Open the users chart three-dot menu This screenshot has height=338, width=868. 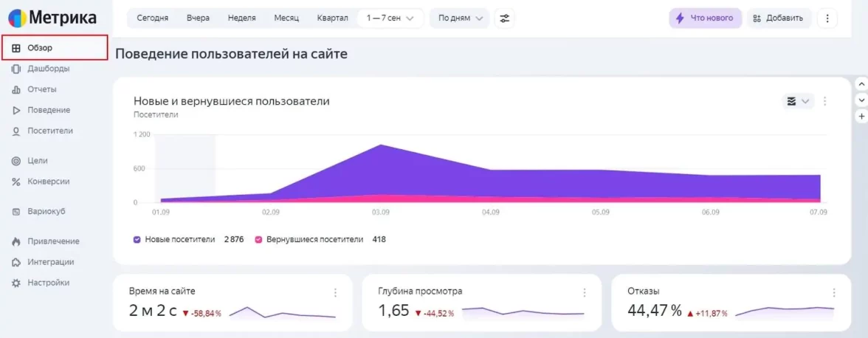click(825, 100)
